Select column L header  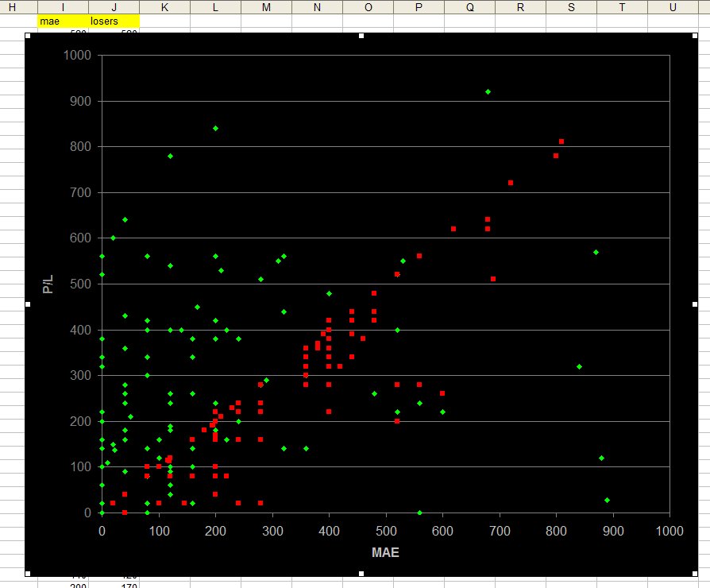click(x=215, y=7)
